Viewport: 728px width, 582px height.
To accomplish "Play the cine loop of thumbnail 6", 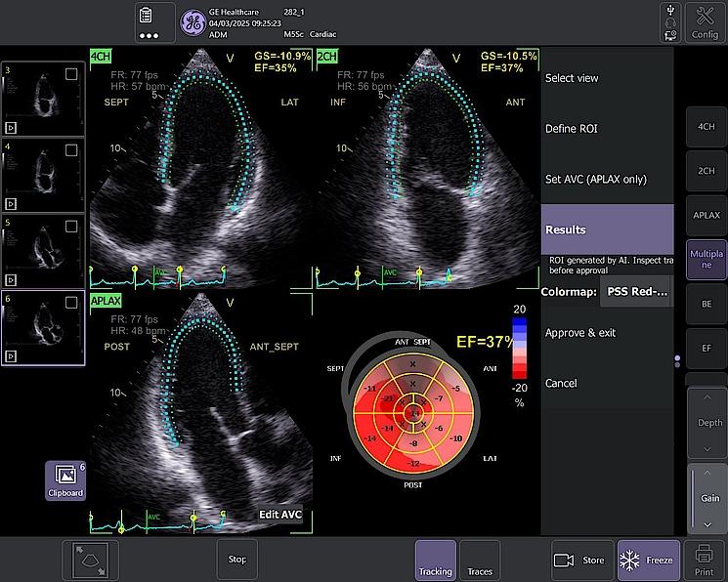I will coord(11,356).
